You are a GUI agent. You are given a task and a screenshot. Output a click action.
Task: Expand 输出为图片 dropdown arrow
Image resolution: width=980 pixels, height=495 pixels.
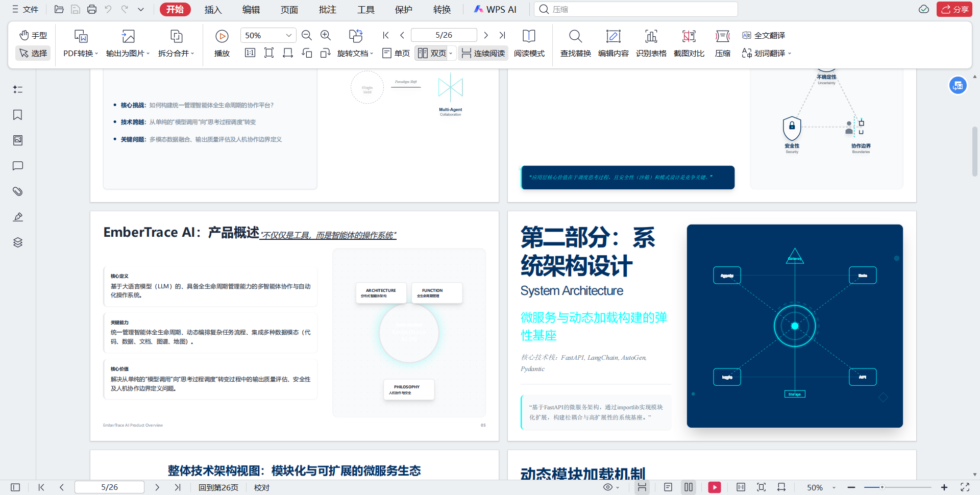pos(148,54)
